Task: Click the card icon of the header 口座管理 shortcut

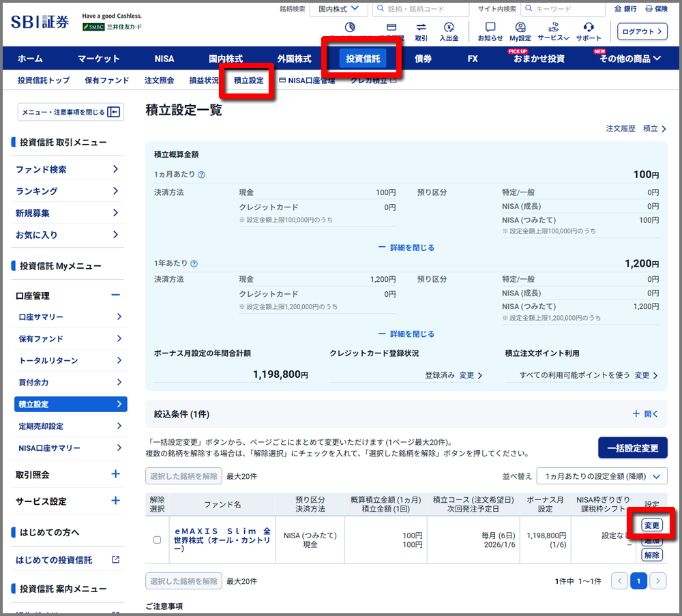Action: click(x=391, y=27)
